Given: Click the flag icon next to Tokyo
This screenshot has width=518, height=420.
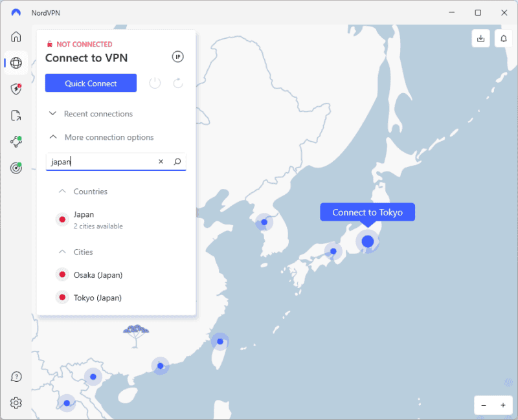Looking at the screenshot, I should pyautogui.click(x=62, y=298).
